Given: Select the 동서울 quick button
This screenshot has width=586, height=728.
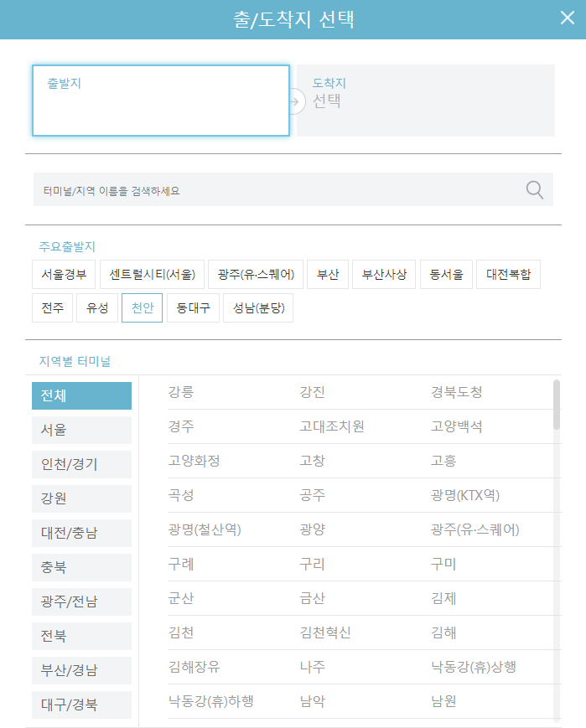Looking at the screenshot, I should (x=446, y=275).
